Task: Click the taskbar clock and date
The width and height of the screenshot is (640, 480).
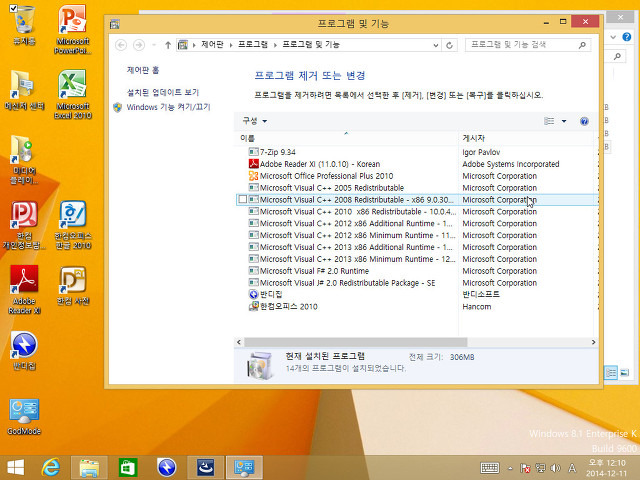Action: point(607,468)
